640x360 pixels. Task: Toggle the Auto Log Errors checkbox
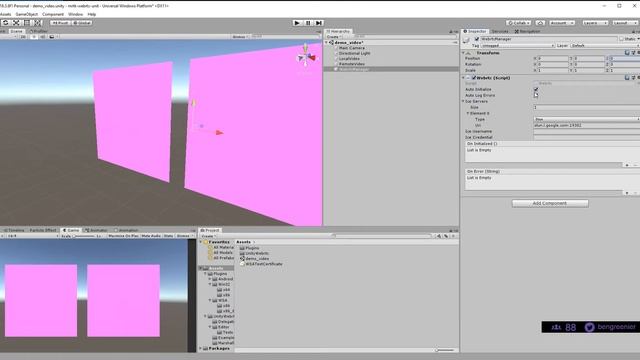536,95
